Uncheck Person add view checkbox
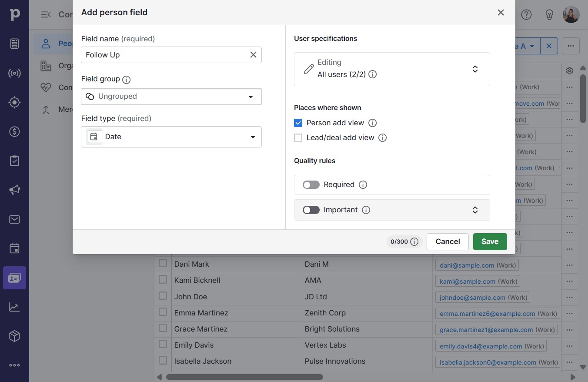The width and height of the screenshot is (588, 382). pos(298,123)
